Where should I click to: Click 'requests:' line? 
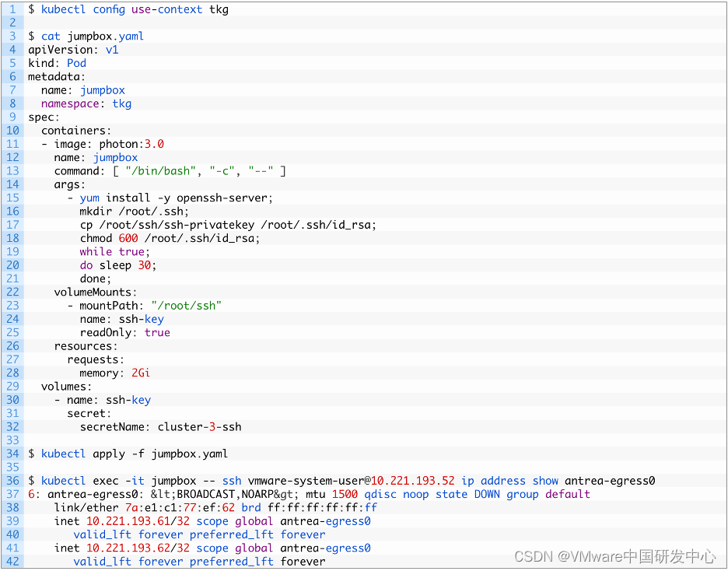coord(96,359)
